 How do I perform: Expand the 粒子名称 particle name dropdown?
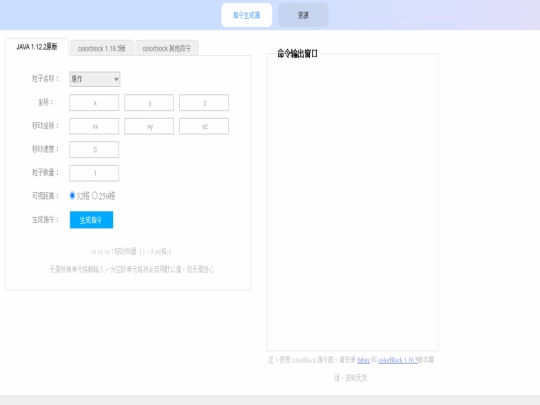(x=95, y=79)
